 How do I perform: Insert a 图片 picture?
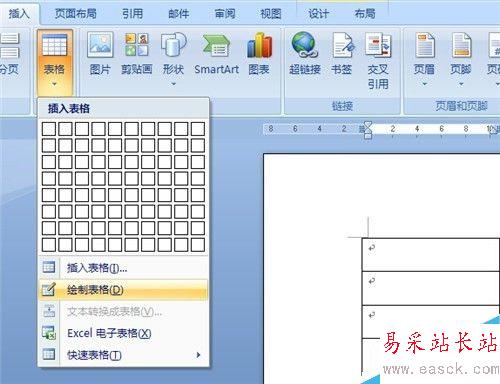pos(100,53)
